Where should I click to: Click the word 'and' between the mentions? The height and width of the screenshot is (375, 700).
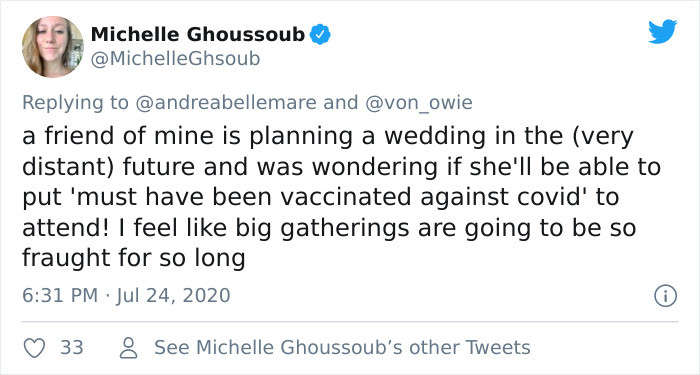point(341,103)
